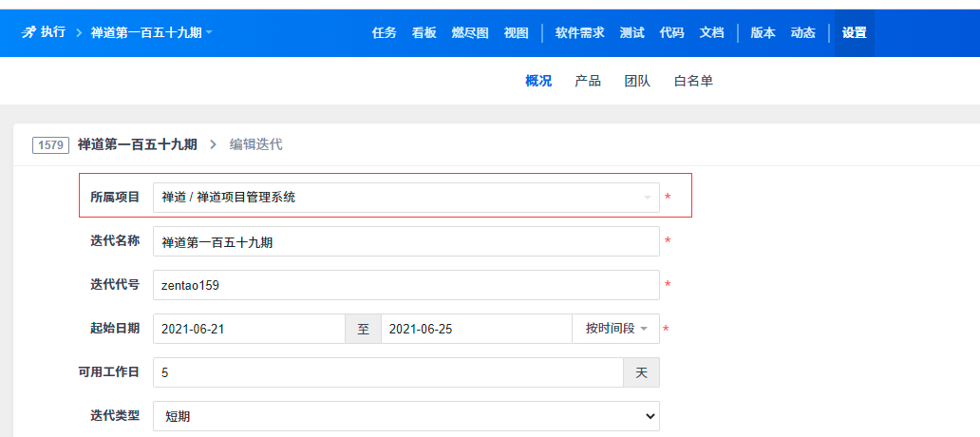980x437 pixels.
Task: Open the 动态 page
Action: coord(803,33)
